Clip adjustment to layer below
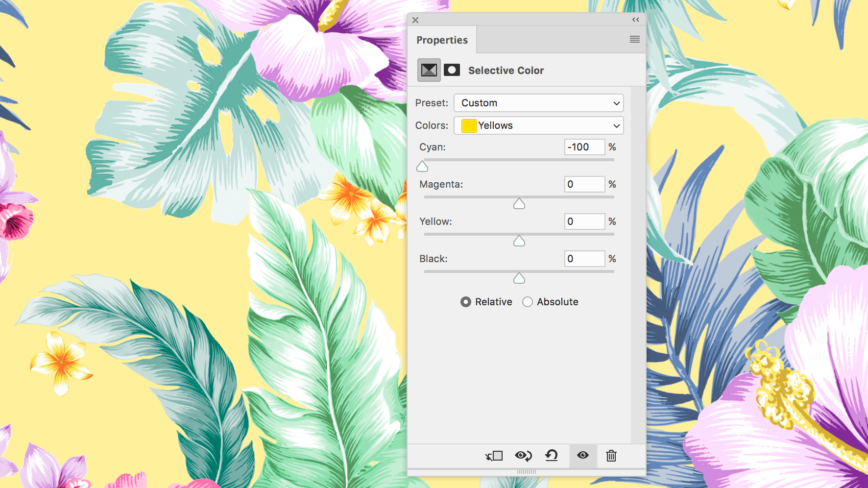This screenshot has width=868, height=488. pos(494,456)
